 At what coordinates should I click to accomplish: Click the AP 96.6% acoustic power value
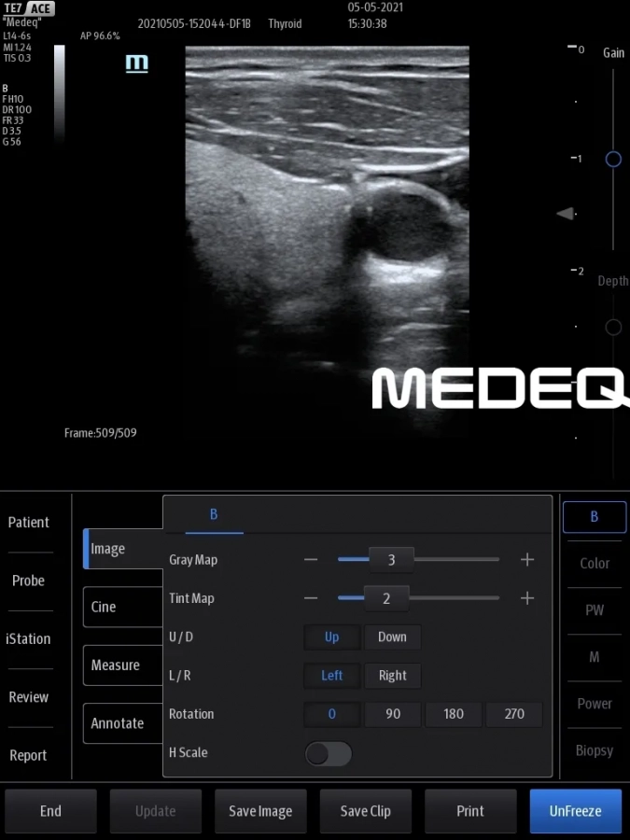(x=100, y=35)
